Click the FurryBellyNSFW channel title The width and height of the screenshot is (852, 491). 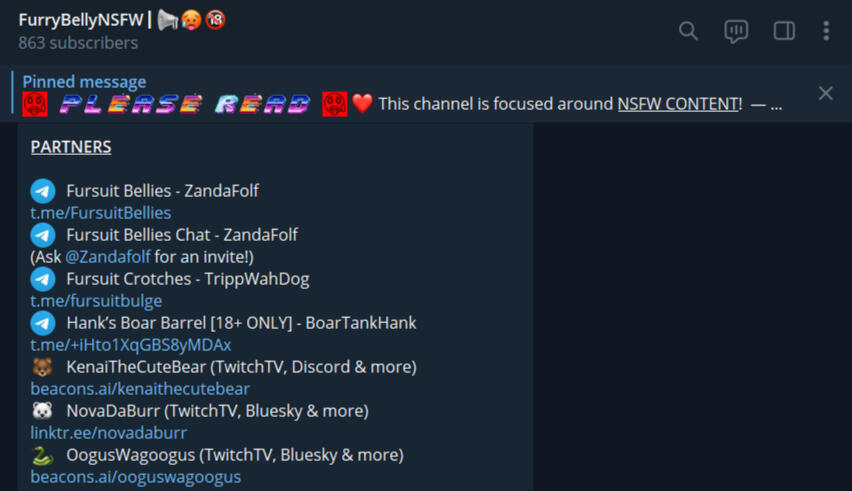(x=81, y=20)
